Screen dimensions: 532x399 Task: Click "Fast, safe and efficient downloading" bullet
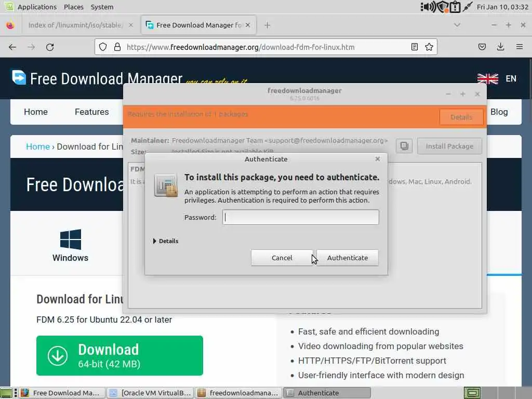[368, 331]
